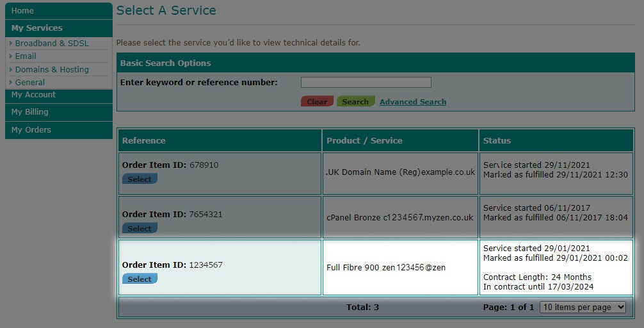
Task: Go to My Billing
Action: point(59,112)
